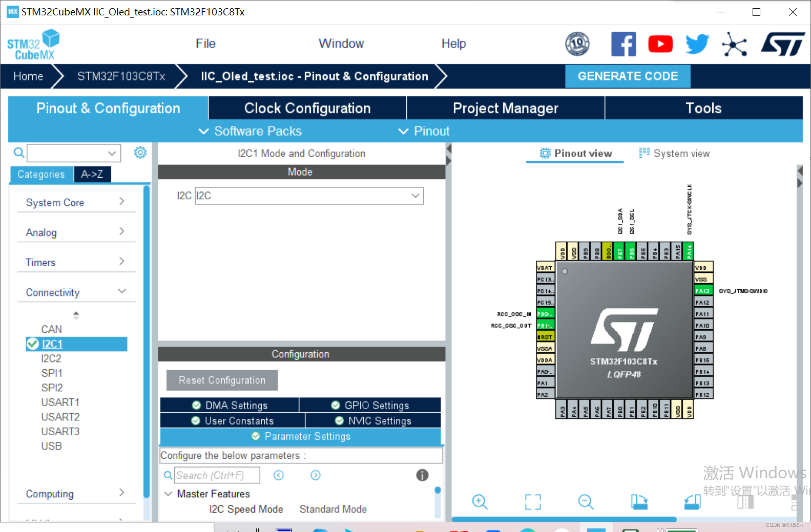Switch to the A->Z list tab
This screenshot has width=811, height=532.
point(92,174)
